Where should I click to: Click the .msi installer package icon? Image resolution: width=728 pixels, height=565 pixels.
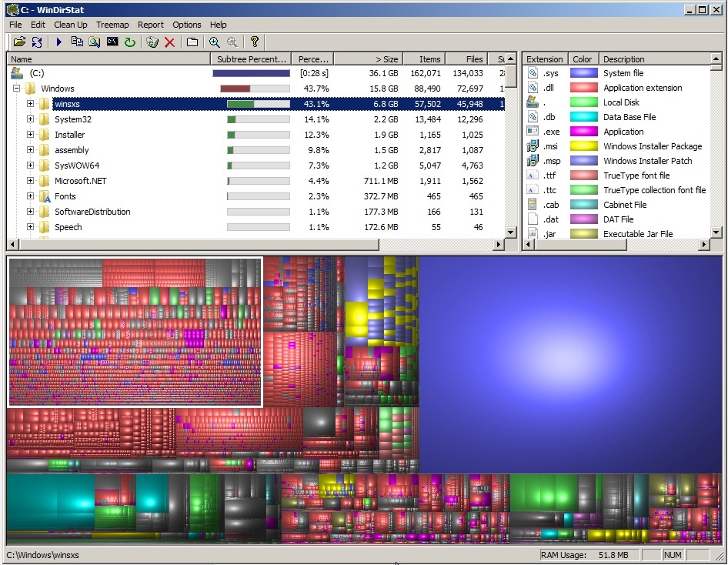point(533,146)
